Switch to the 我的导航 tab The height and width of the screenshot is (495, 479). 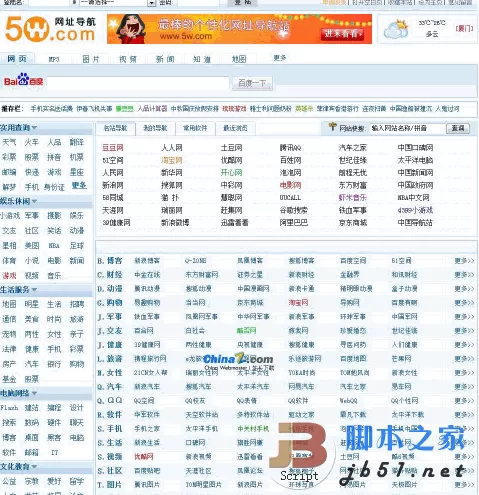[155, 128]
